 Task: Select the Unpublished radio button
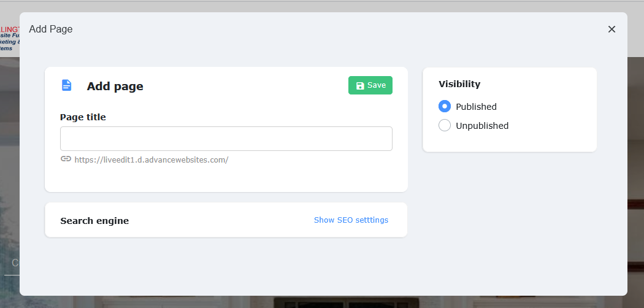point(445,126)
